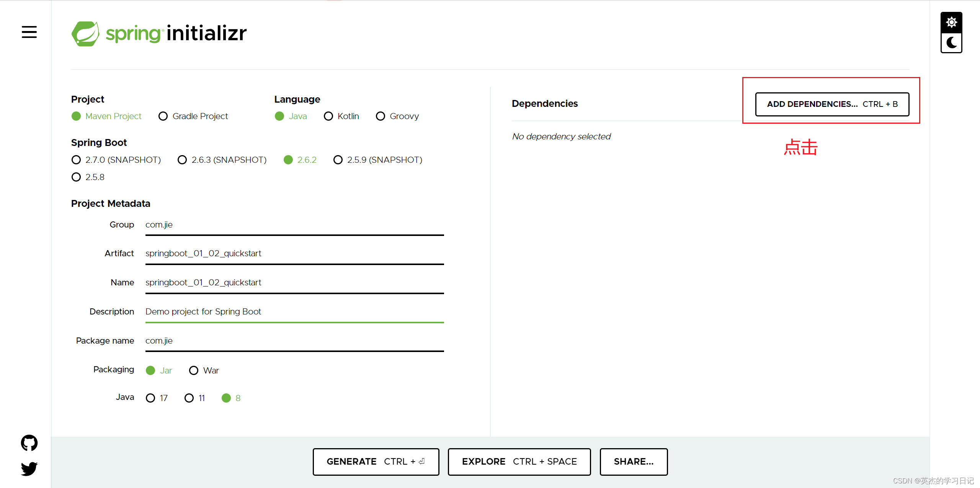Click the Spring Boot heading

[x=99, y=142]
